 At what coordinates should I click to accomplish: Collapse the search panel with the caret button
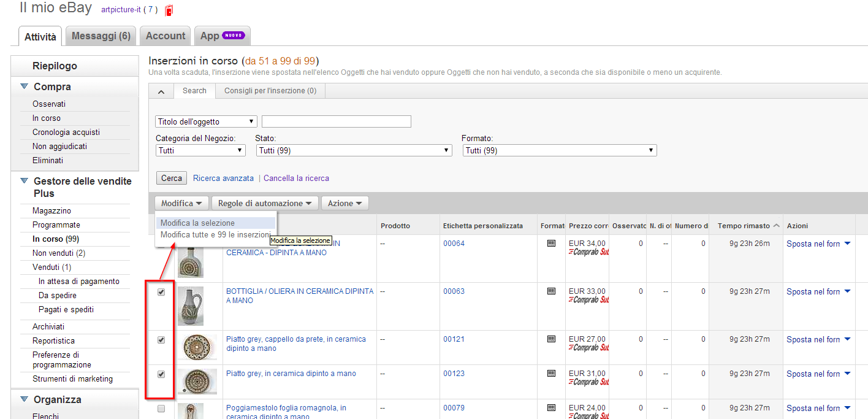[161, 91]
